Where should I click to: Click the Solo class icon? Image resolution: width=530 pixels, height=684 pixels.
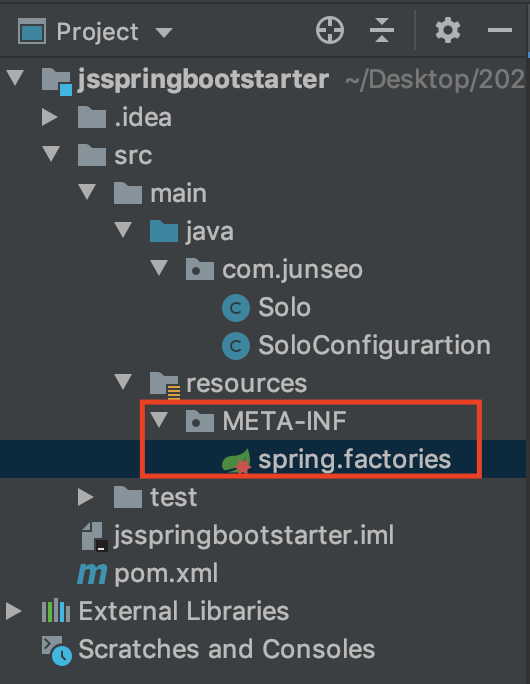pos(236,308)
